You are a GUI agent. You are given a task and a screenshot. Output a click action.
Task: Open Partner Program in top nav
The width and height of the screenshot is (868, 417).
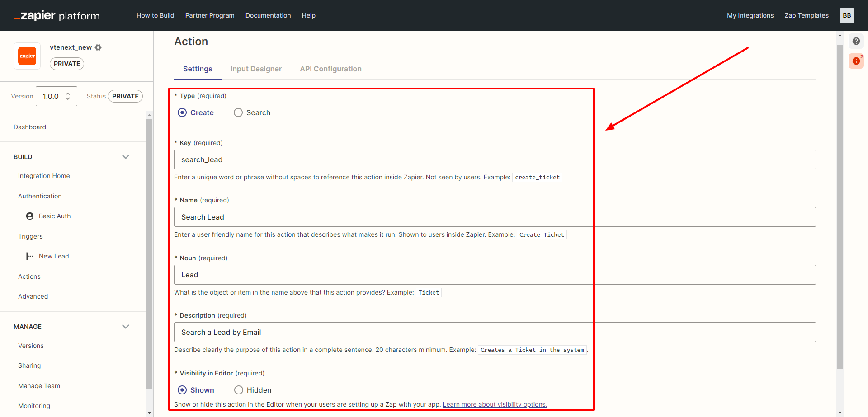click(210, 15)
